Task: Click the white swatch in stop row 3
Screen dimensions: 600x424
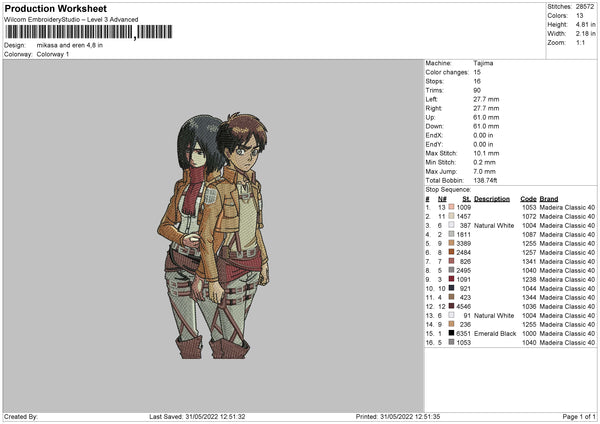Action: pos(452,225)
